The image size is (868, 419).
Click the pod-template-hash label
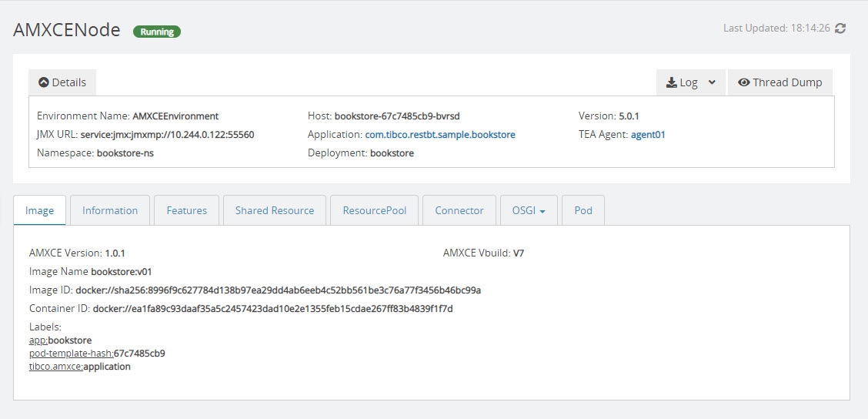tap(71, 354)
